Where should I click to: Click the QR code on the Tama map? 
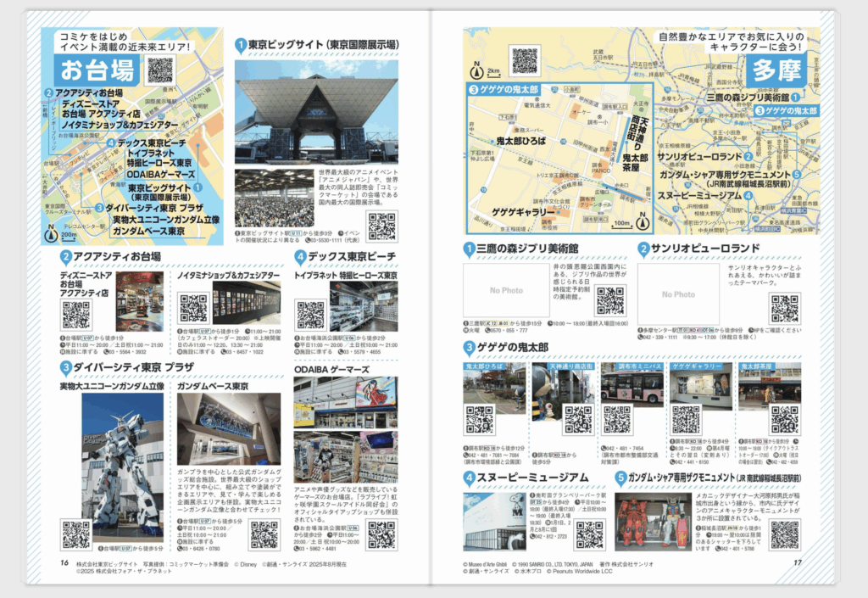[524, 59]
